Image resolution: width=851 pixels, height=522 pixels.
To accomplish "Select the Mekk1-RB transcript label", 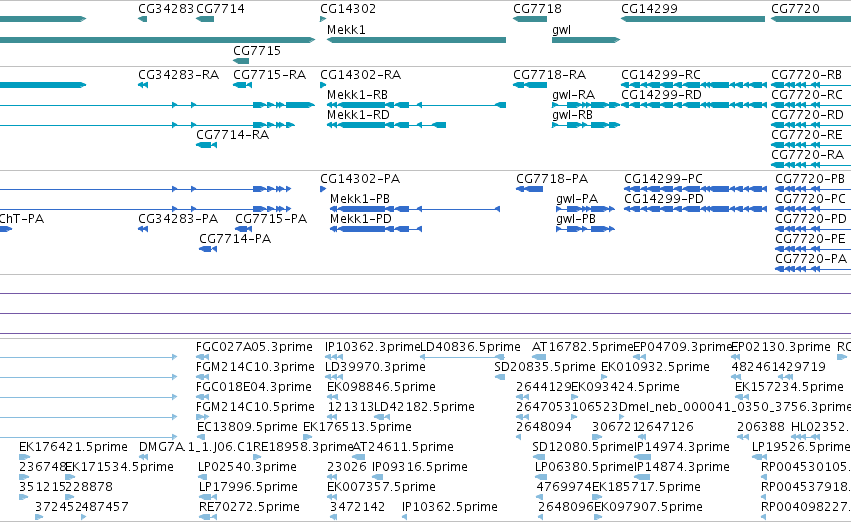I will click(x=357, y=94).
